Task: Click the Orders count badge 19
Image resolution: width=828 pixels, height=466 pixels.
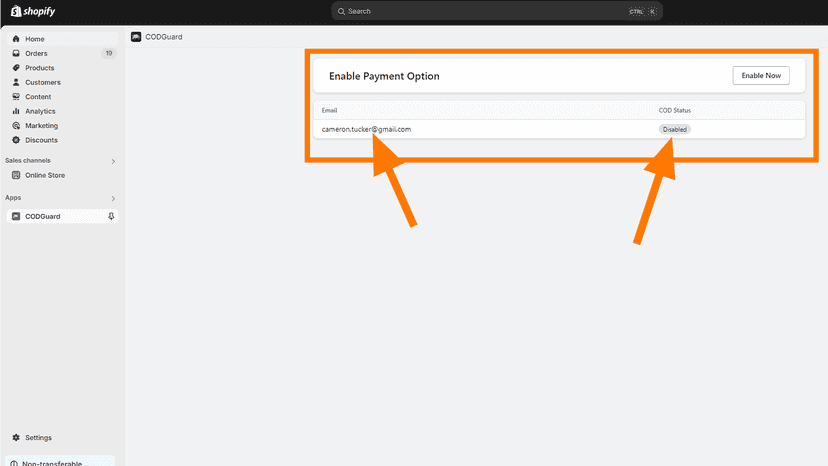Action: point(109,53)
